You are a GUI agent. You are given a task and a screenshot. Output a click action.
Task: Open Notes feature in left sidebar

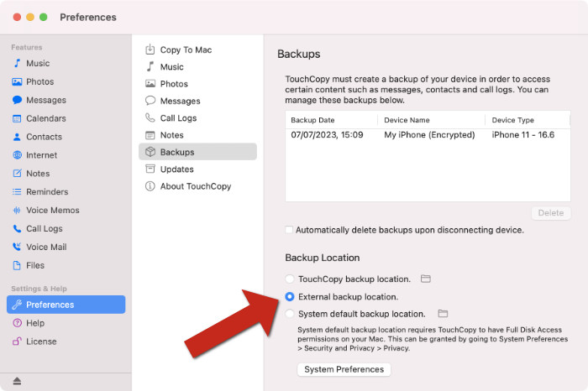tap(32, 174)
